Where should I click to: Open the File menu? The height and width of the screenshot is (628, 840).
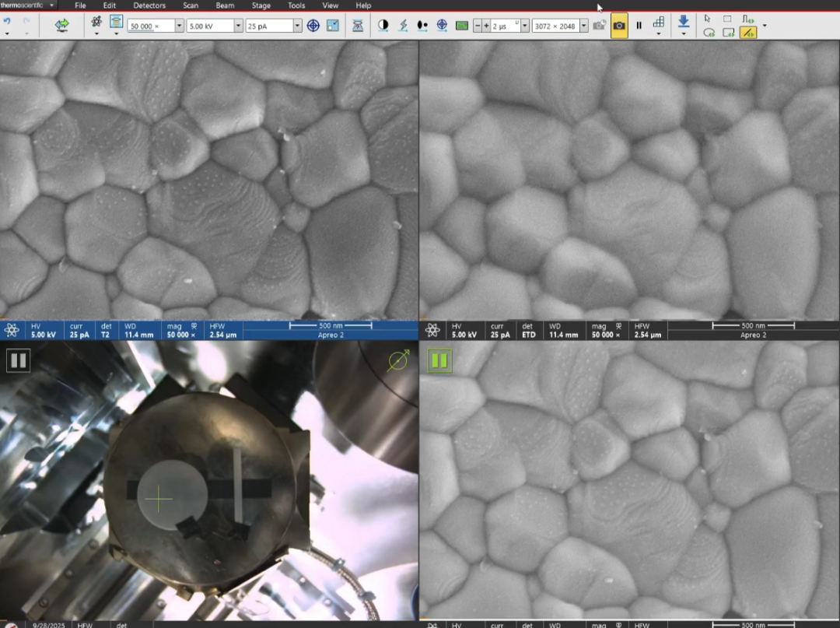[80, 5]
